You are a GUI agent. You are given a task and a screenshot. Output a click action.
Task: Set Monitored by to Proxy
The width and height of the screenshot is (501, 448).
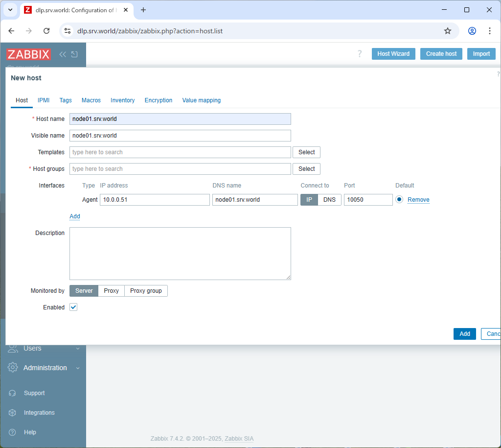(x=111, y=291)
